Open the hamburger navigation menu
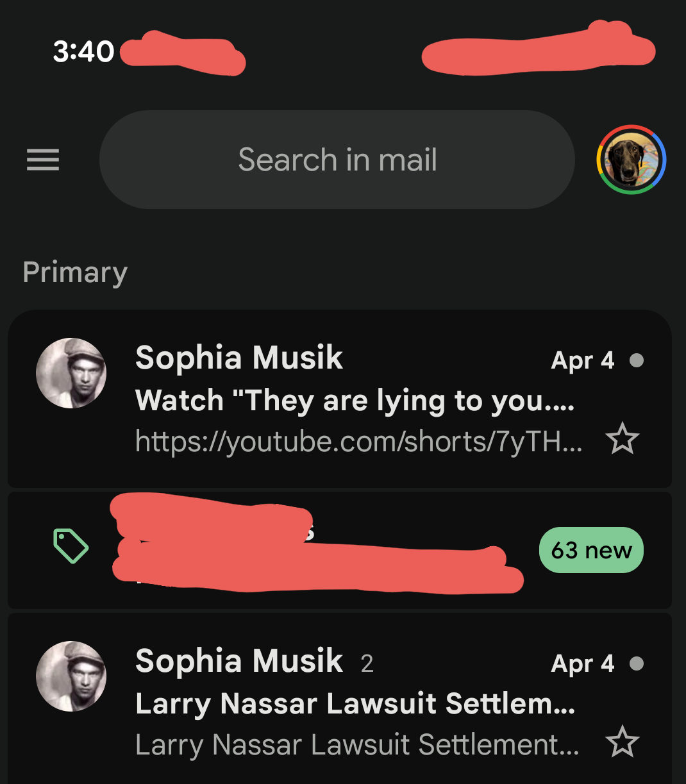Viewport: 686px width, 784px height. pos(43,160)
